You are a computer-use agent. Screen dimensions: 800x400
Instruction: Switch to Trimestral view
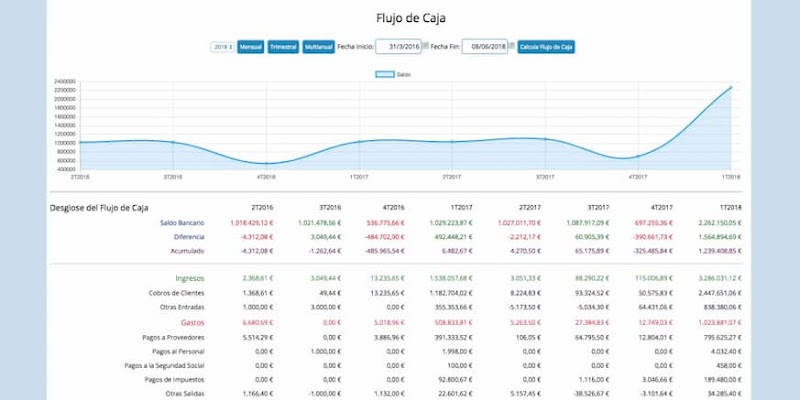click(x=284, y=46)
